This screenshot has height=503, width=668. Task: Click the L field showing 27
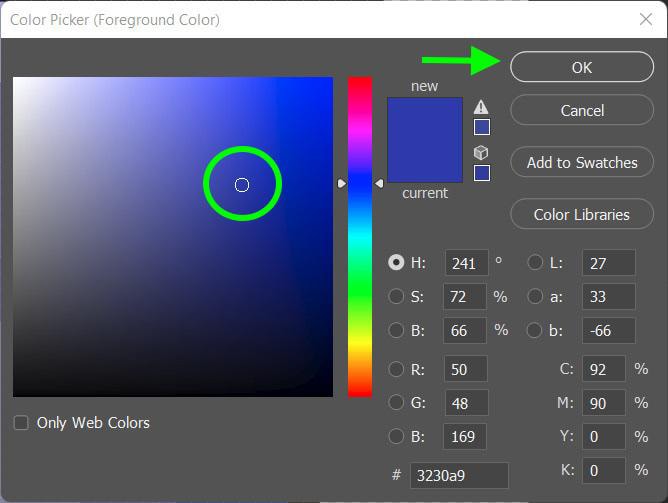[x=609, y=263]
